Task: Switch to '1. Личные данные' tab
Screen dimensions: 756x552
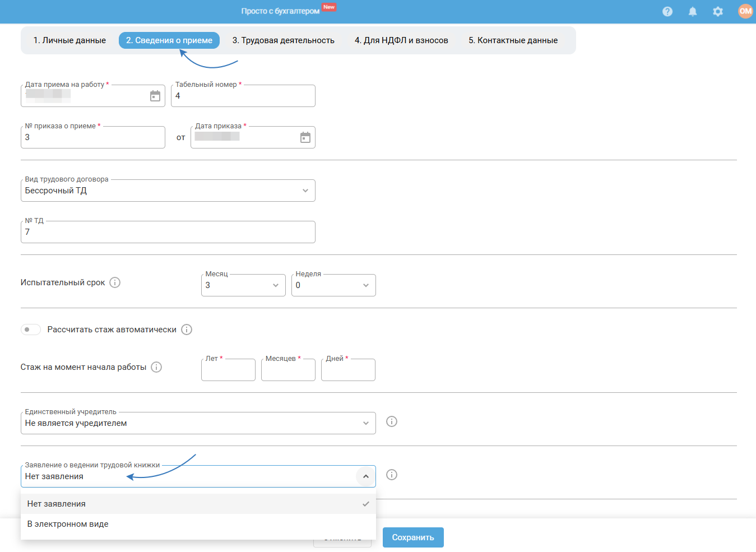Action: pos(69,40)
